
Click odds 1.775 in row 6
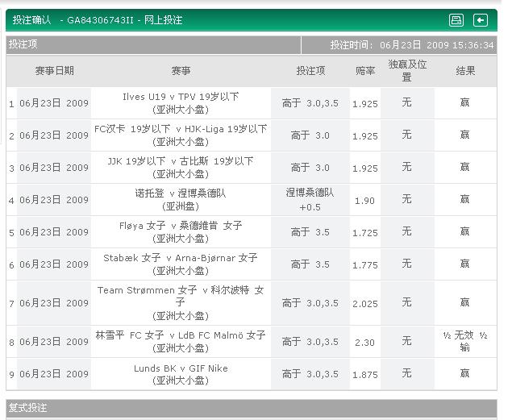tap(364, 265)
